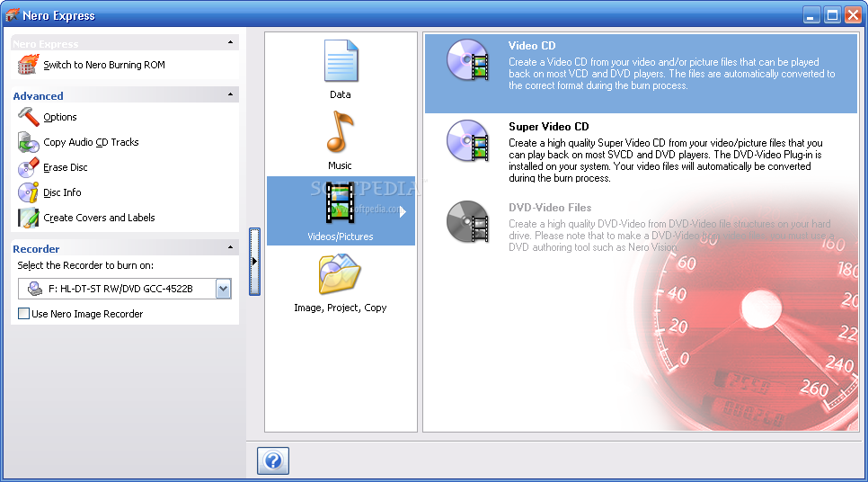Click the Switch to Nero Burning ROM link
The height and width of the screenshot is (482, 868).
tap(104, 65)
